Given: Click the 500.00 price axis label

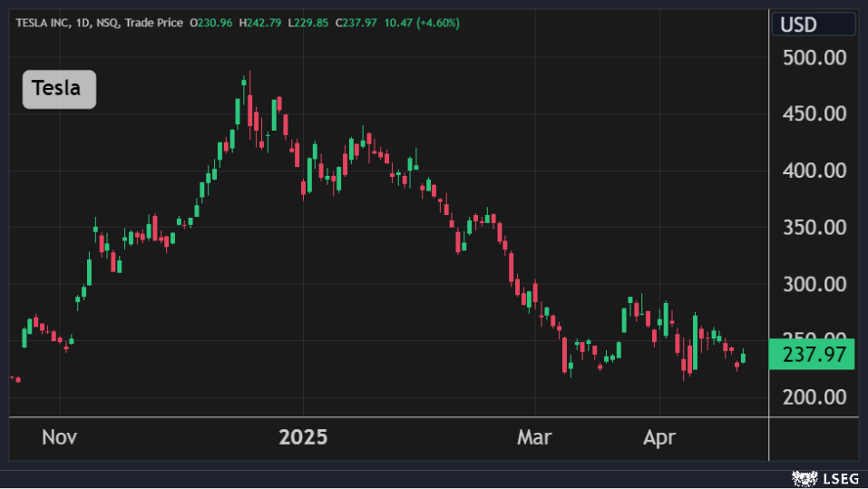Looking at the screenshot, I should (814, 58).
